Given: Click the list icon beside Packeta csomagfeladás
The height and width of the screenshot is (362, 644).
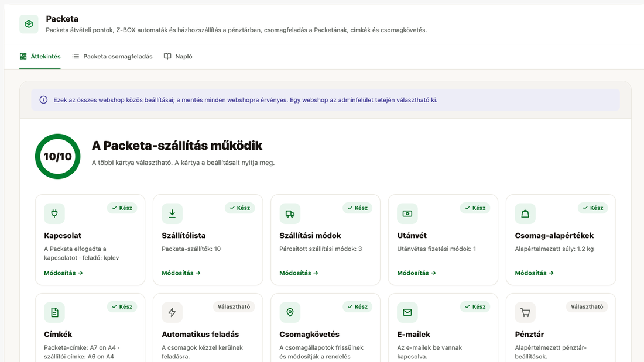Looking at the screenshot, I should point(76,56).
